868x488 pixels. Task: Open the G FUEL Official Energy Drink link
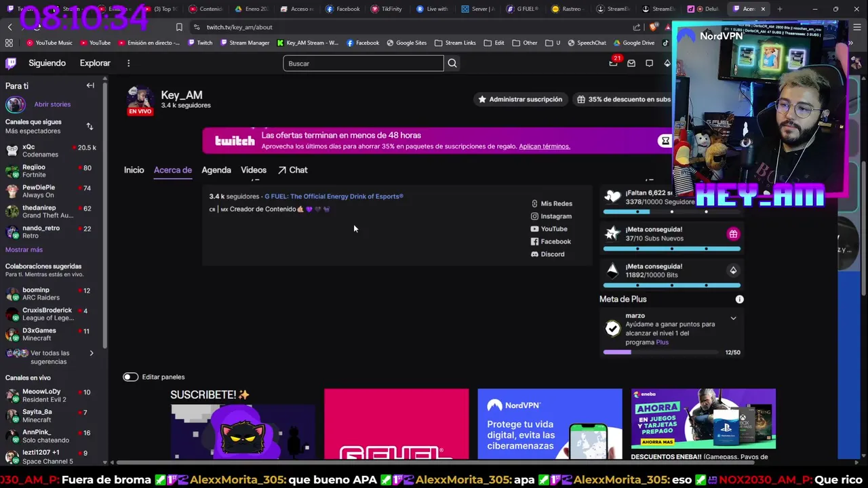click(x=334, y=197)
